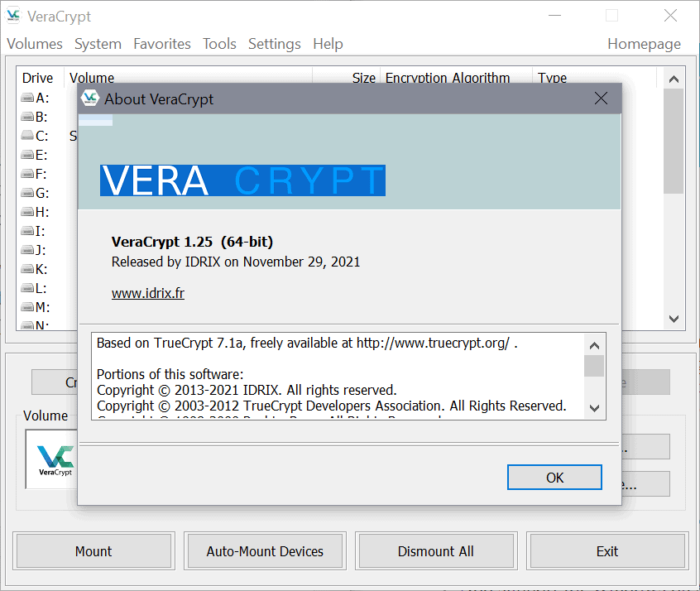Click the Encryption Algorithm column header

point(448,78)
